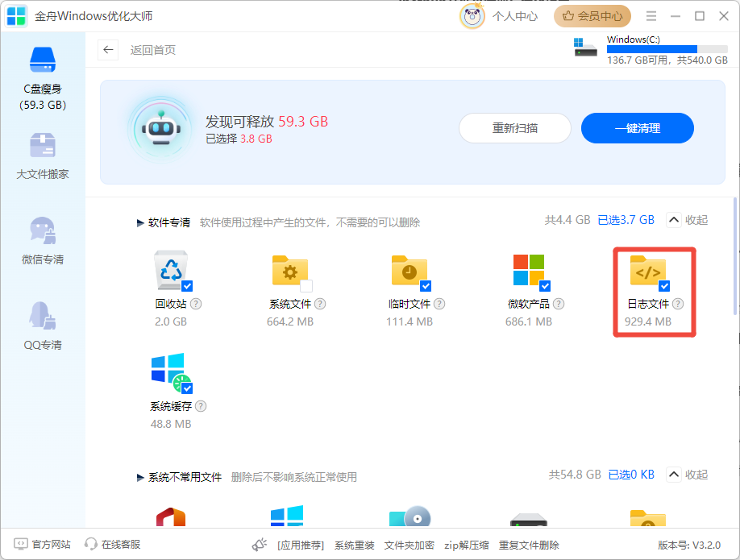Click the robot scan mascot icon
Screen dimensions: 740x560
point(161,129)
